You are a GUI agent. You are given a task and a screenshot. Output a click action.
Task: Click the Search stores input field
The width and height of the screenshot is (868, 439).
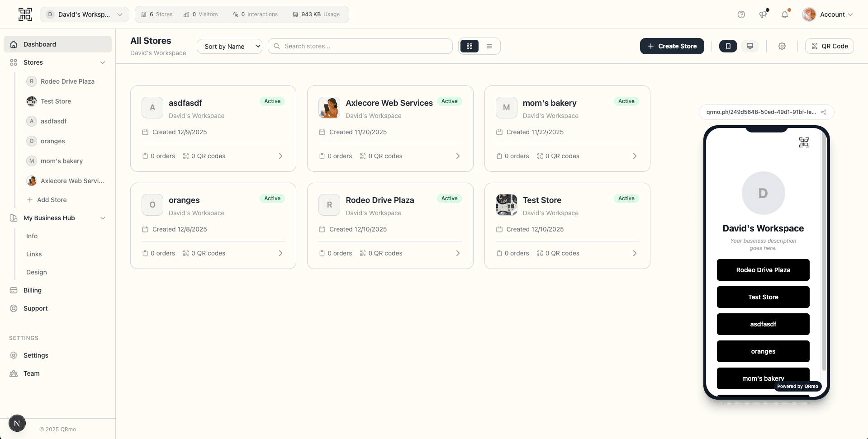(360, 46)
